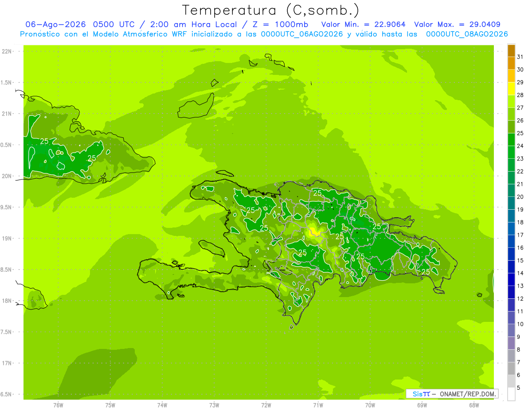This screenshot has width=532, height=411.
Task: Click the 'SisTT – ONAMET/REP.DOM.' credit box
Action: pos(452,394)
